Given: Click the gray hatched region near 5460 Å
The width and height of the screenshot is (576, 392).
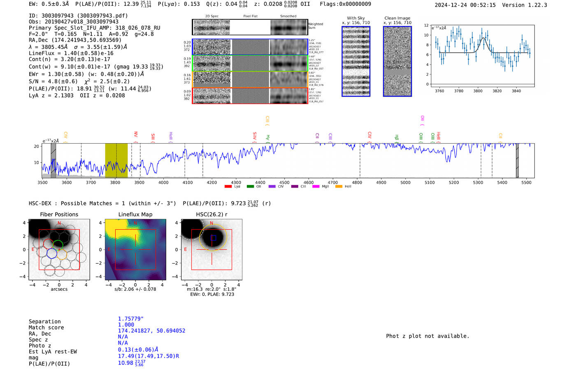Looking at the screenshot, I should click(517, 160).
